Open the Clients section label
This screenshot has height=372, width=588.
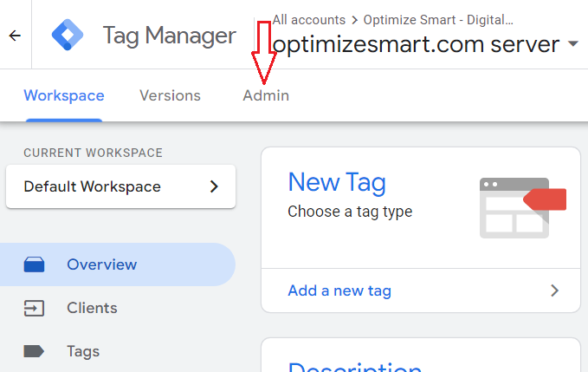tap(92, 308)
